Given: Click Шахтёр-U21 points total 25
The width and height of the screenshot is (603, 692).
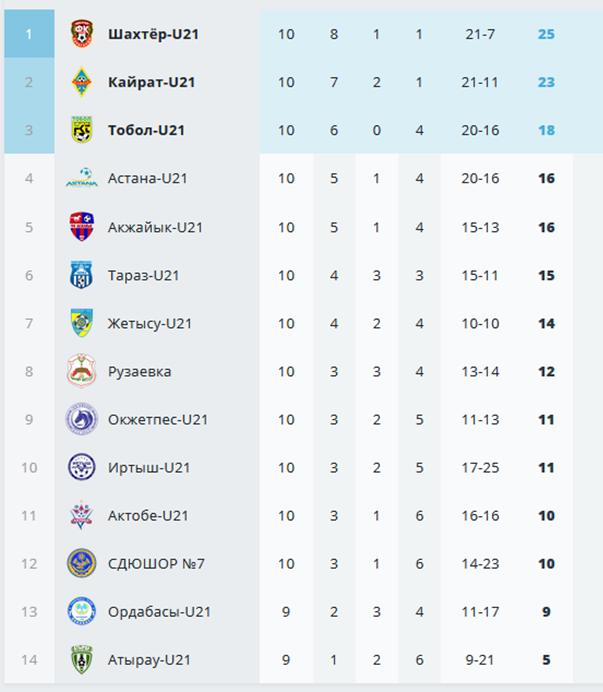Looking at the screenshot, I should tap(546, 34).
